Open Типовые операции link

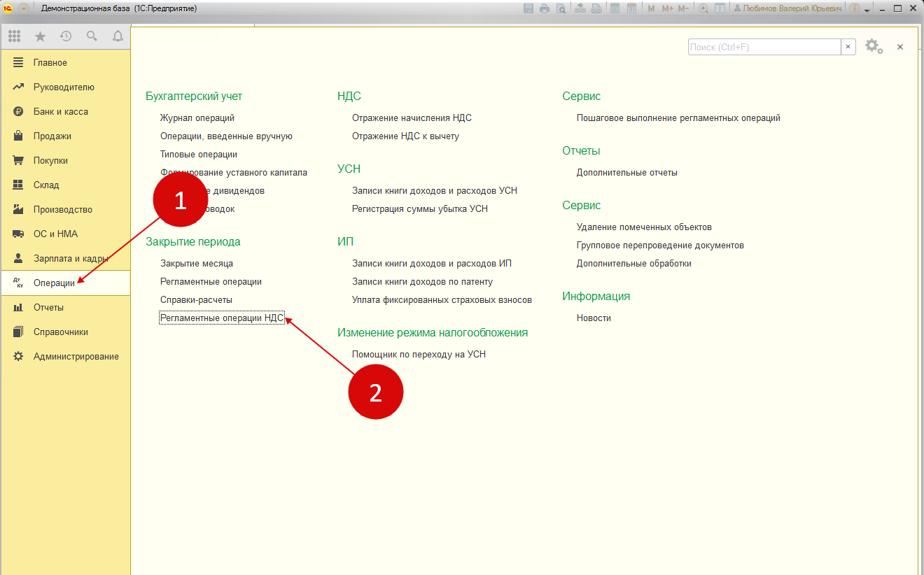[x=199, y=155]
